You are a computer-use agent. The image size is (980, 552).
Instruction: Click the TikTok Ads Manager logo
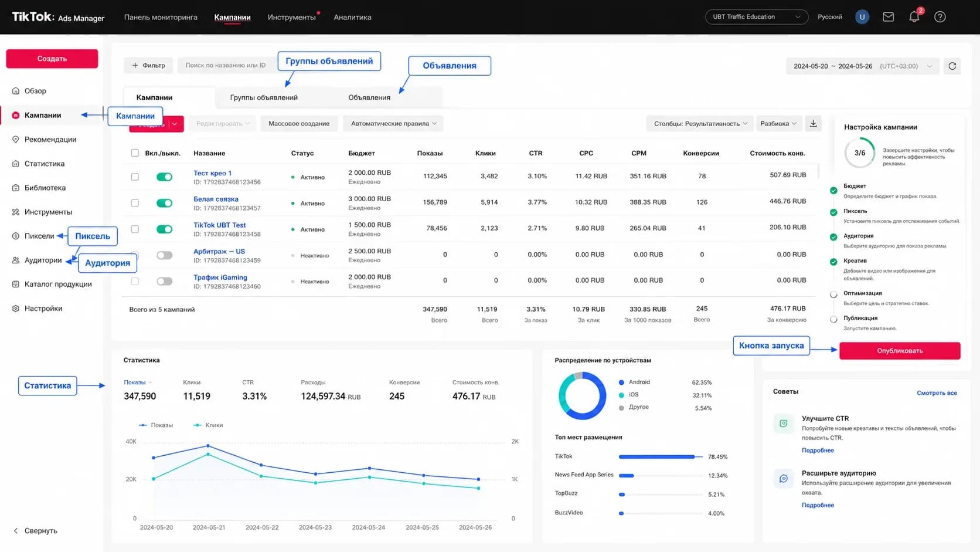[x=58, y=17]
